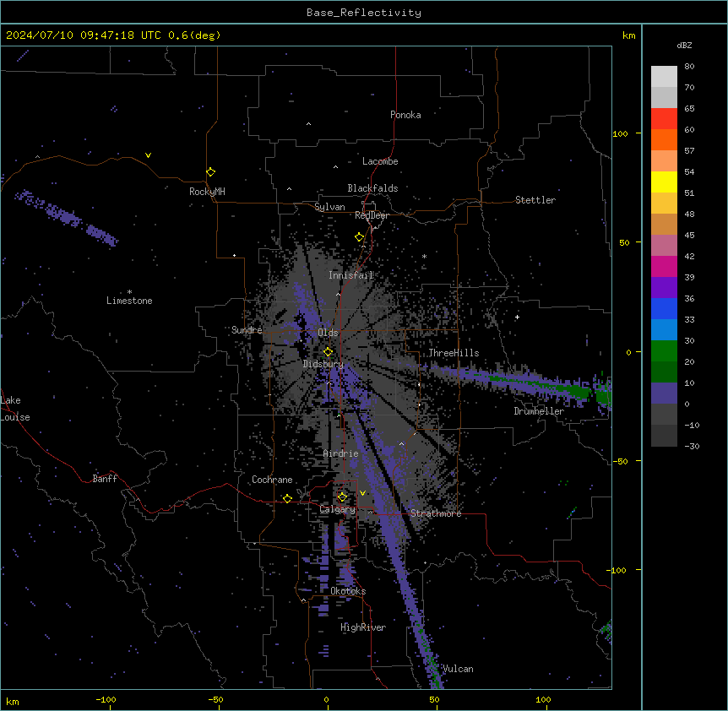Click the white asterisk east of Innisfail
The height and width of the screenshot is (711, 728).
pos(424,256)
